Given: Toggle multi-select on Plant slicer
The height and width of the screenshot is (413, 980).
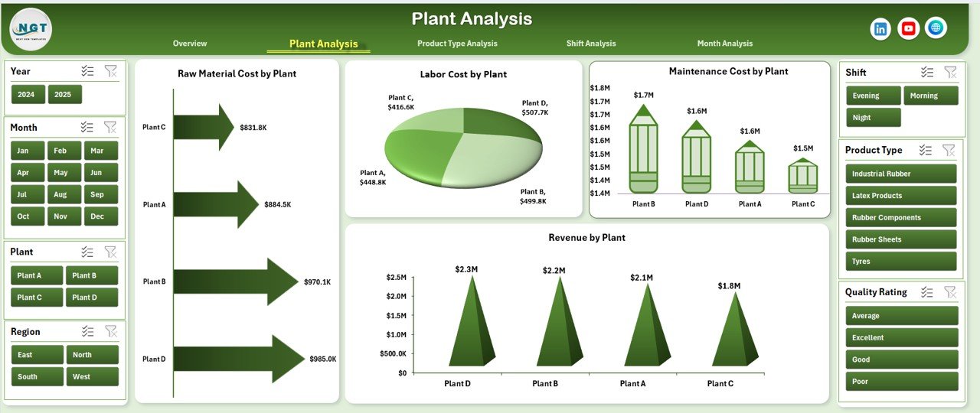Looking at the screenshot, I should [88, 252].
